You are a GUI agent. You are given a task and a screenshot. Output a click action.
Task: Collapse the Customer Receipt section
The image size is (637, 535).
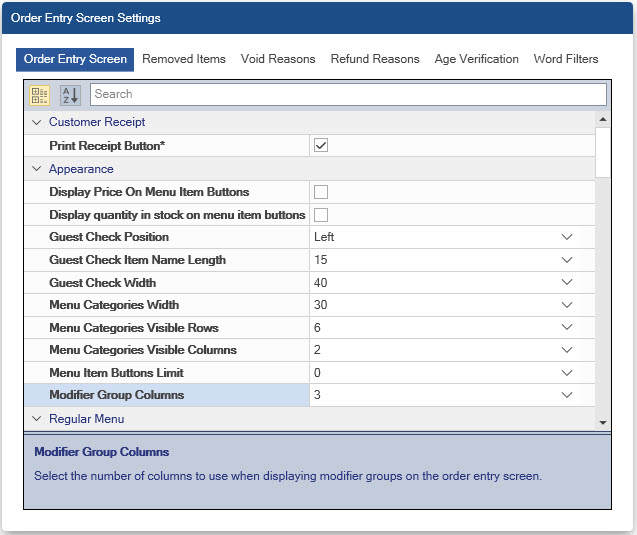coord(37,122)
